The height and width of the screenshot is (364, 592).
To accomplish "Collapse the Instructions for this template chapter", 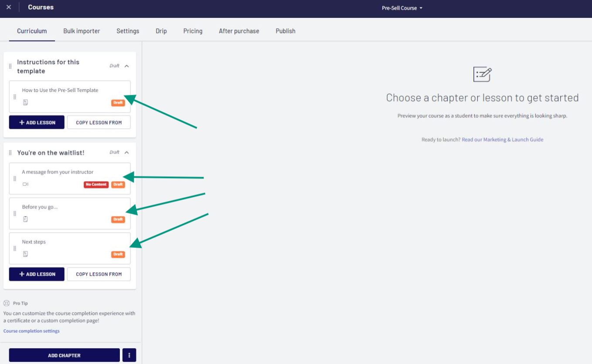I will click(127, 66).
